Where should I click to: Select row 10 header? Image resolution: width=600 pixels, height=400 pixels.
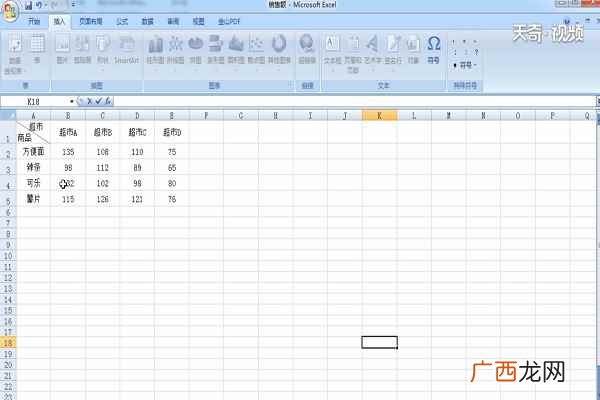pyautogui.click(x=8, y=255)
